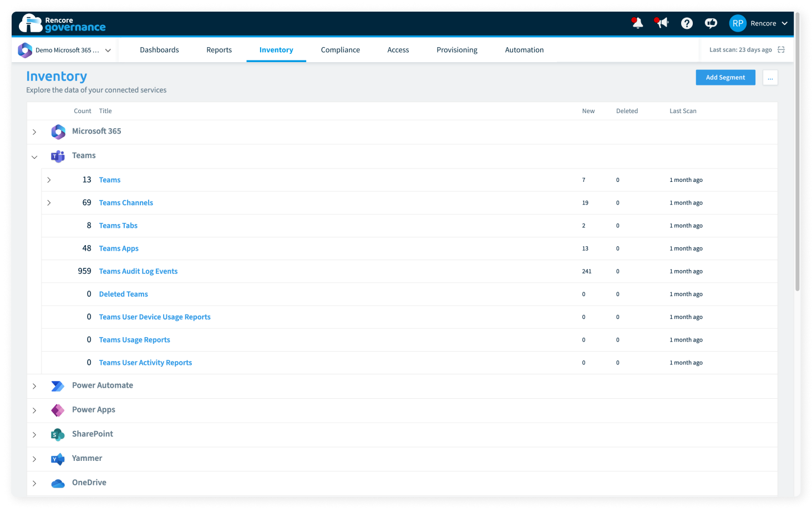
Task: Open the Access tab
Action: tap(398, 50)
